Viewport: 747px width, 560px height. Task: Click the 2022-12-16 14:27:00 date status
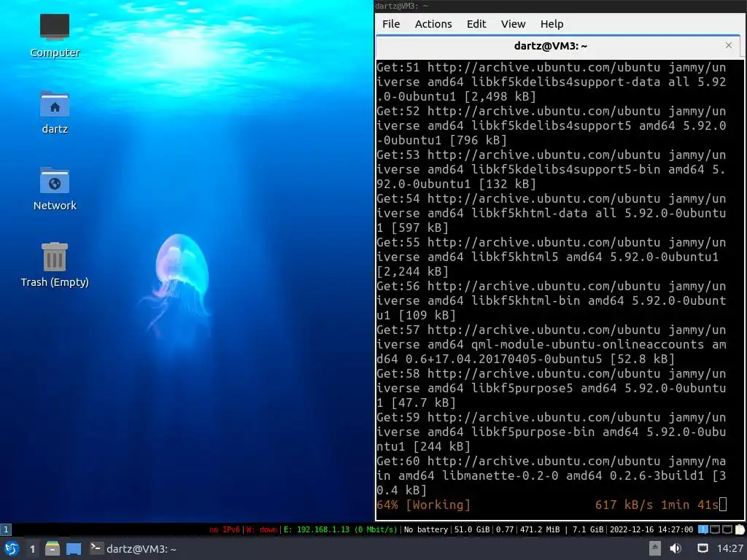click(x=651, y=529)
